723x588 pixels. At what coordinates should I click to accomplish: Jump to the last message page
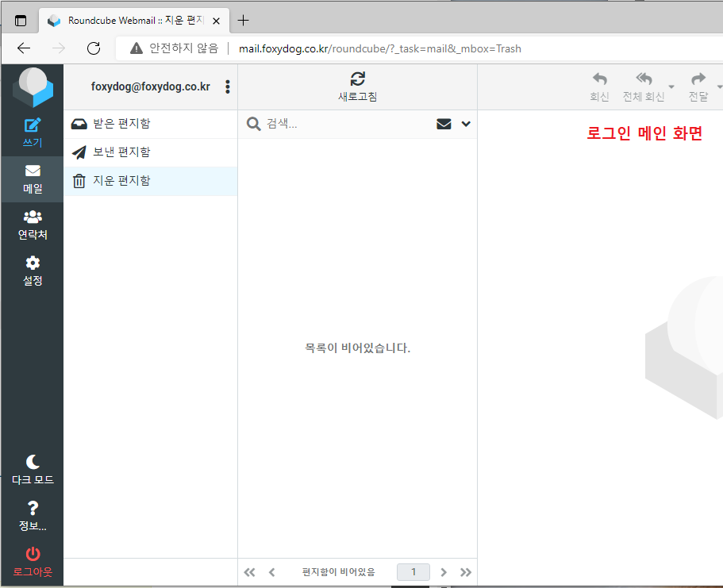click(466, 572)
